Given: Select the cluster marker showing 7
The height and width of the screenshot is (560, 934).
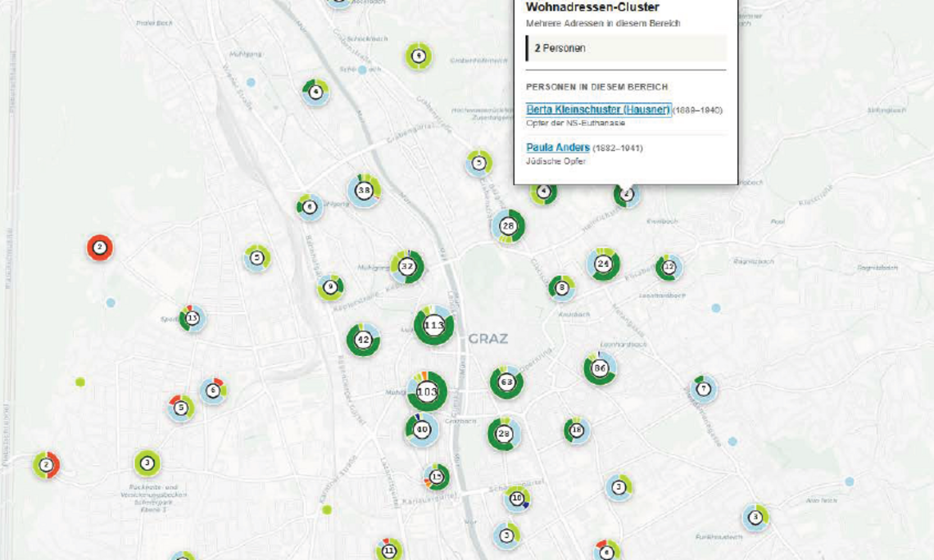Looking at the screenshot, I should [704, 389].
